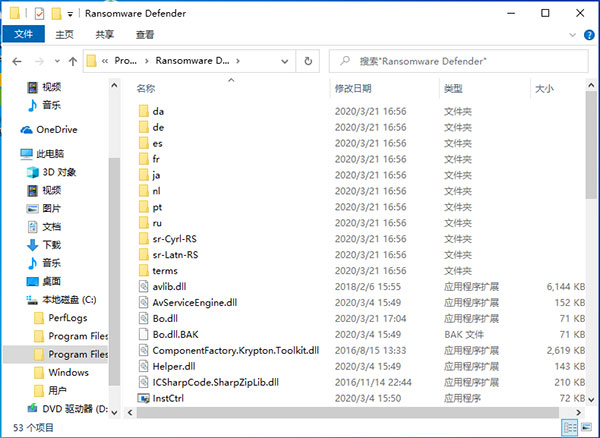Switch to large icons view layout
Screen dimensions: 600x438
coord(586,427)
